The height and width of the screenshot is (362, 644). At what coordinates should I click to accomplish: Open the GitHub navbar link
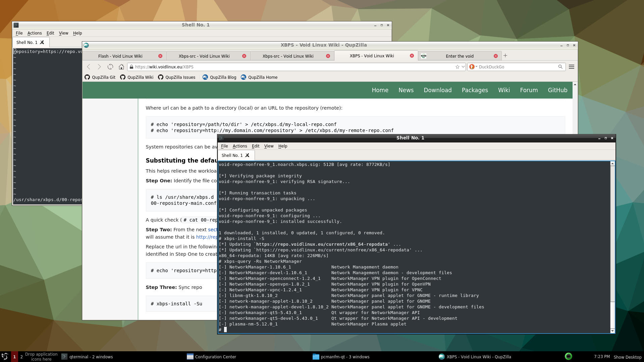[x=557, y=90]
